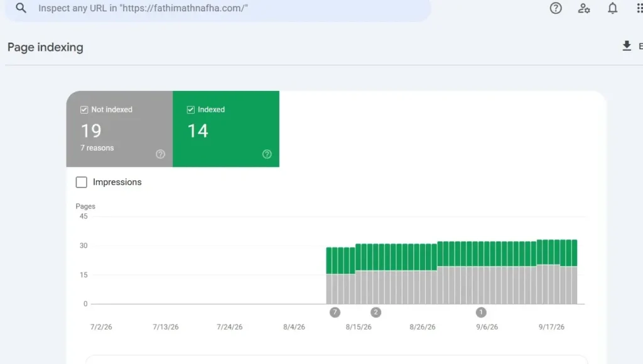Select the green Indexed 14 card
643x364 pixels.
(x=226, y=129)
